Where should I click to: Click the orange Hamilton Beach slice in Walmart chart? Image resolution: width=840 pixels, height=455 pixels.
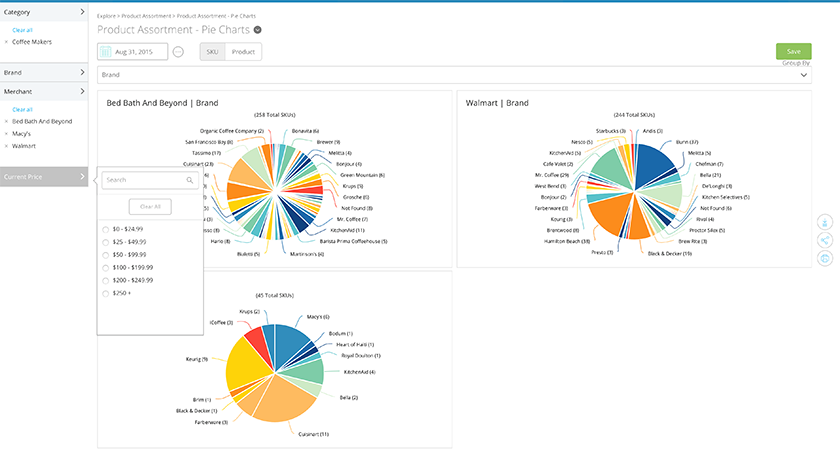(x=611, y=214)
